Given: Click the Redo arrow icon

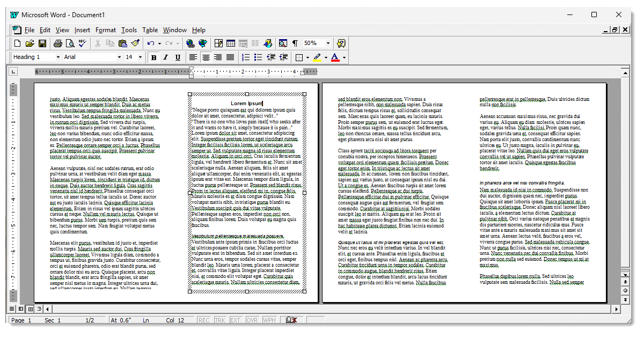Looking at the screenshot, I should (x=170, y=43).
